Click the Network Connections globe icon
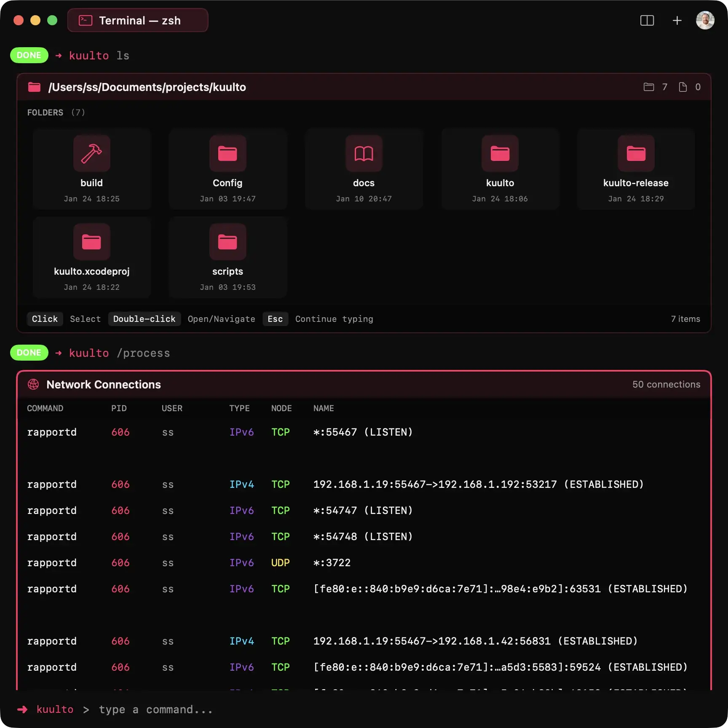Screen dimensions: 728x728 pyautogui.click(x=33, y=384)
